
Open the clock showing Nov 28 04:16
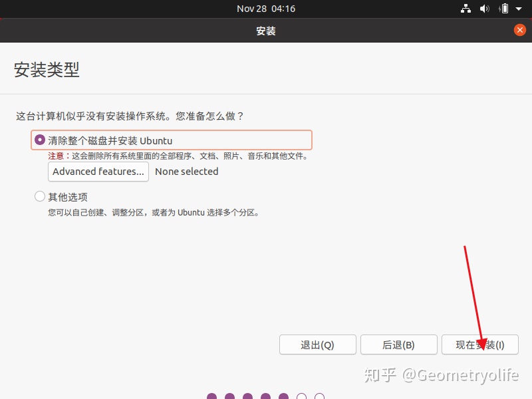(266, 9)
